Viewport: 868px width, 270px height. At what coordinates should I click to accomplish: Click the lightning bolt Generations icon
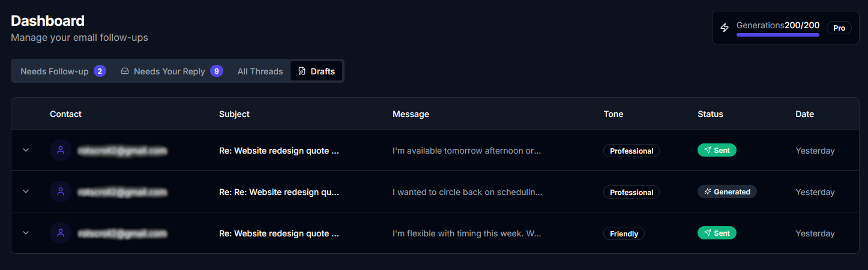coord(725,28)
